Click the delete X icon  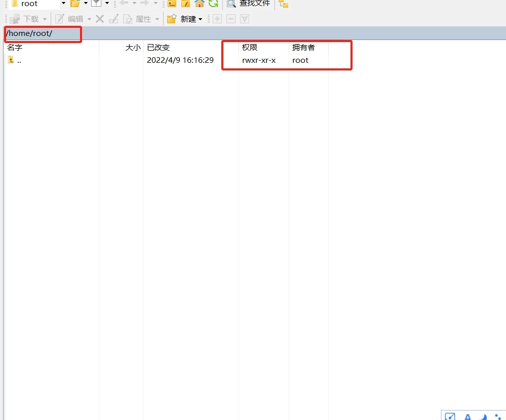point(100,19)
